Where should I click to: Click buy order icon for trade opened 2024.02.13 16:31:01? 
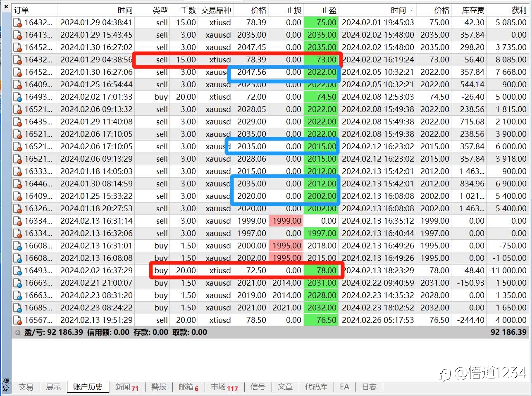[x=17, y=246]
